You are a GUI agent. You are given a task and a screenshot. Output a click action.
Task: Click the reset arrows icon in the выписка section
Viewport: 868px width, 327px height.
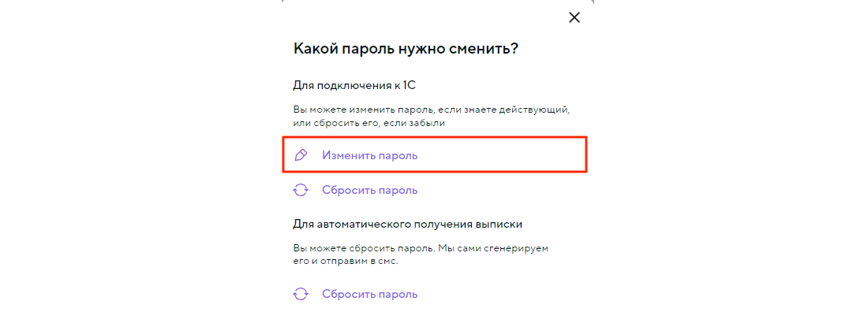(300, 294)
